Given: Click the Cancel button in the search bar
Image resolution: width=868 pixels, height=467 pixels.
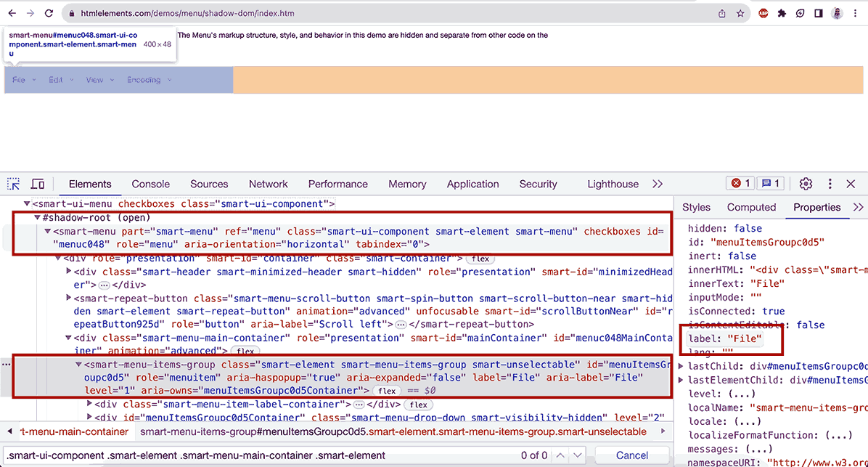Looking at the screenshot, I should 632,455.
